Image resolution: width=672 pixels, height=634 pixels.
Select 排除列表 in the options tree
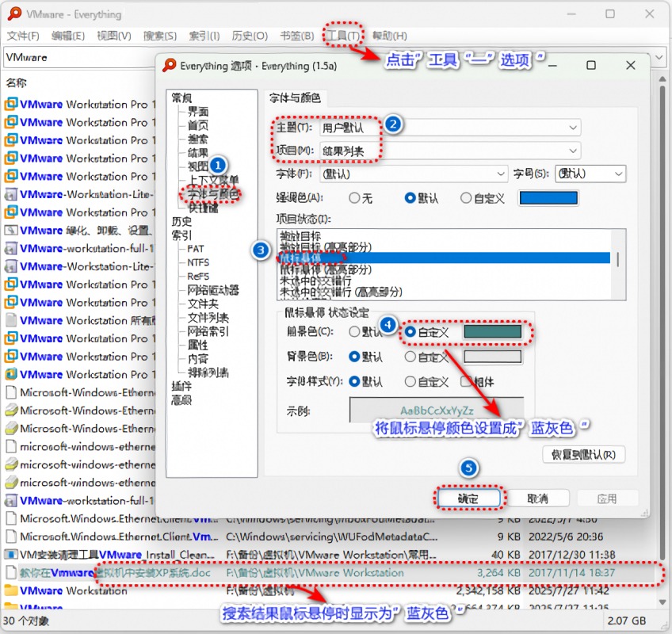pyautogui.click(x=208, y=372)
